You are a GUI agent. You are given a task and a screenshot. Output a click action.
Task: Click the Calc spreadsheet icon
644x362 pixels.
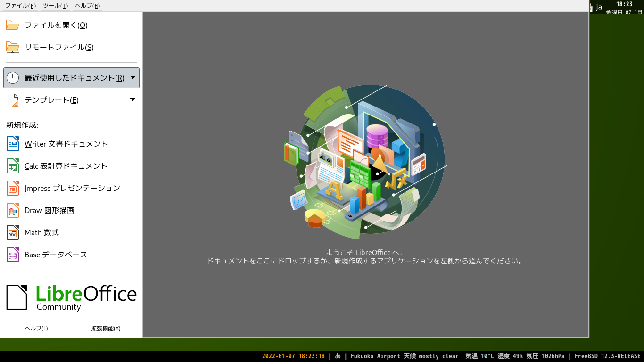(x=12, y=166)
